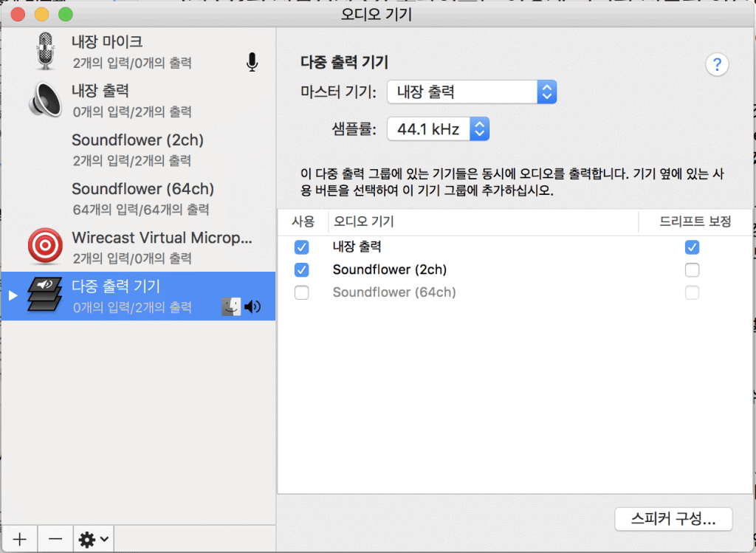Enable the Soundflower (64ch) 사용 checkbox

pos(301,292)
